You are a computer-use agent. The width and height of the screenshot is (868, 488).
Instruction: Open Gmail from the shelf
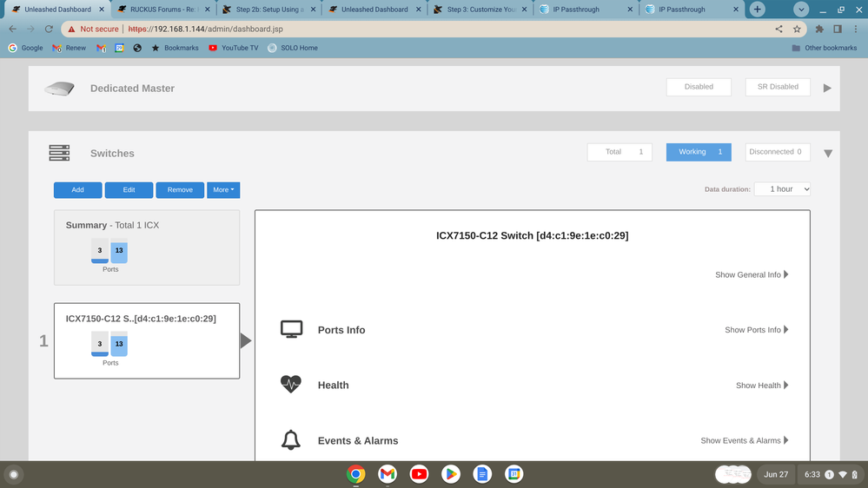[x=388, y=474]
